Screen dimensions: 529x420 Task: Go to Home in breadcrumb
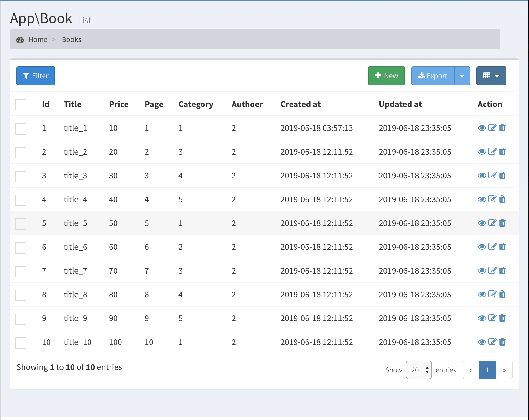pos(38,39)
